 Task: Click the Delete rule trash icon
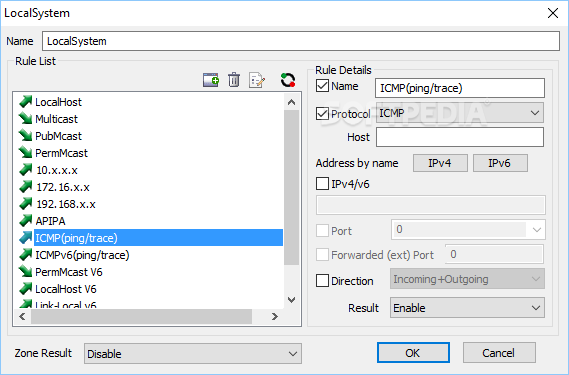point(234,80)
